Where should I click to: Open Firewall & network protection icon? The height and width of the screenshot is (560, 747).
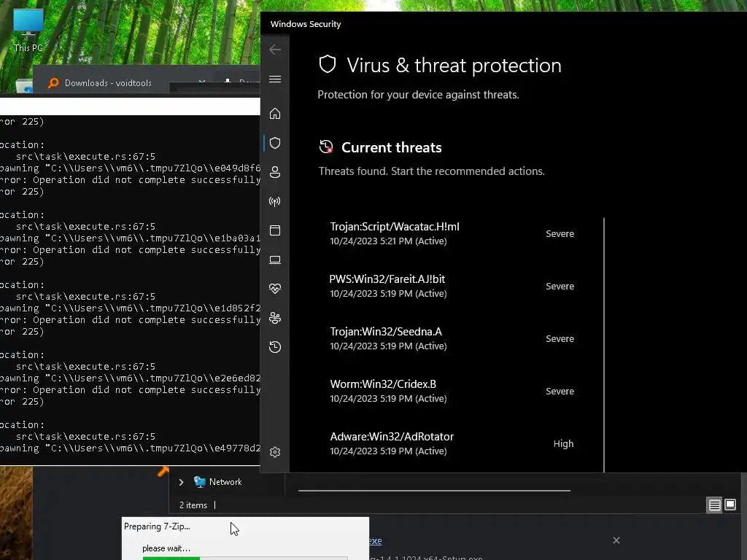[x=275, y=201]
